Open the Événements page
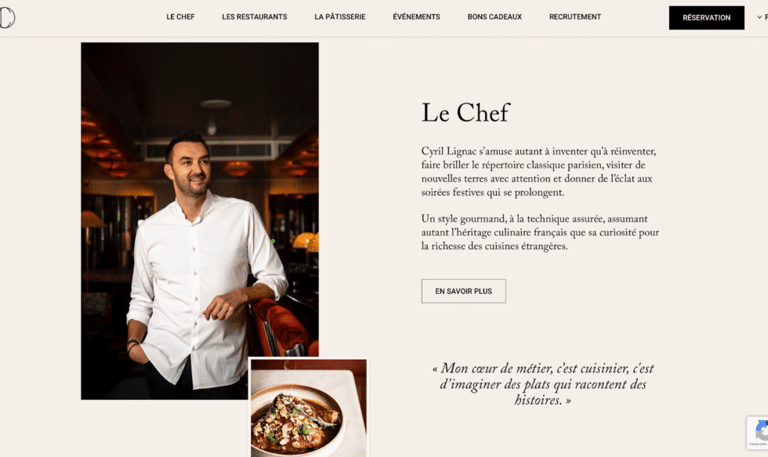The height and width of the screenshot is (457, 768). coord(416,17)
